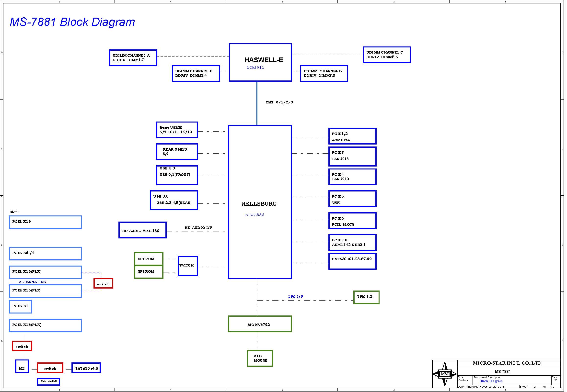Screen dimensions: 567x392
Task: Select the PCIE6 PCIE SLOT5 block
Action: 352,221
